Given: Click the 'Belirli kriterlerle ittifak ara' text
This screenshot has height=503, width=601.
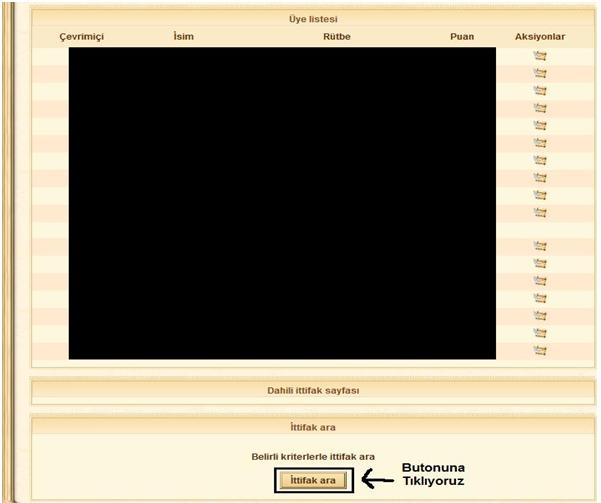Looking at the screenshot, I should tap(313, 457).
